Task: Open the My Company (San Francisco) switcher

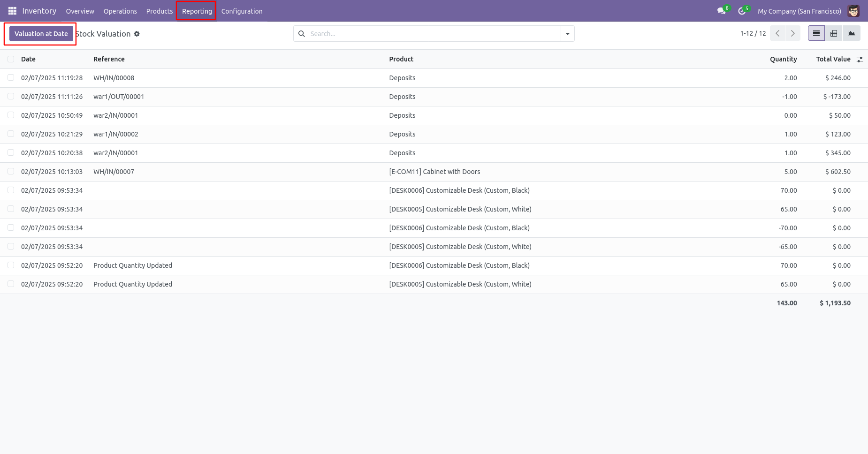Action: pos(799,11)
